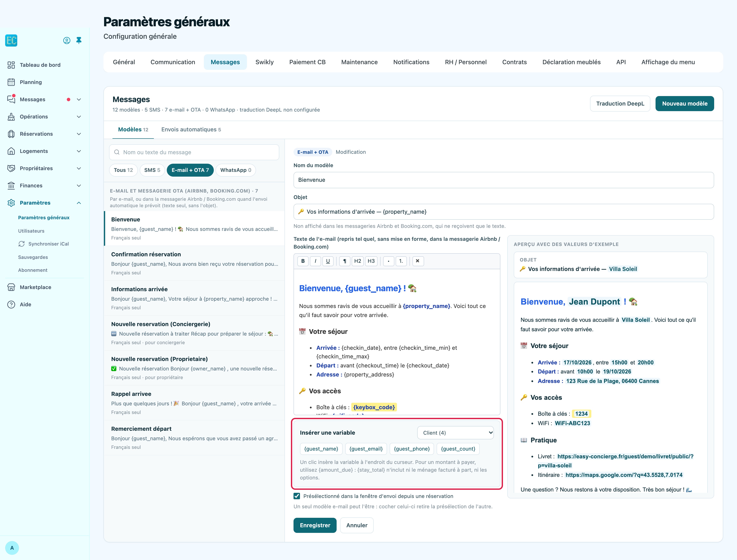Click the Marketplace store icon
737x560 pixels.
coord(11,287)
